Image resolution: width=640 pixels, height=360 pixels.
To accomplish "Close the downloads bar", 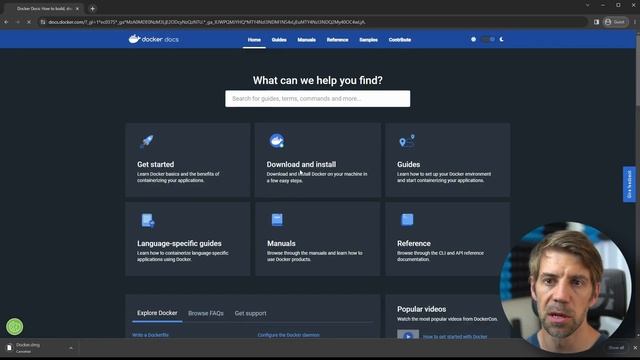I will coord(635,348).
